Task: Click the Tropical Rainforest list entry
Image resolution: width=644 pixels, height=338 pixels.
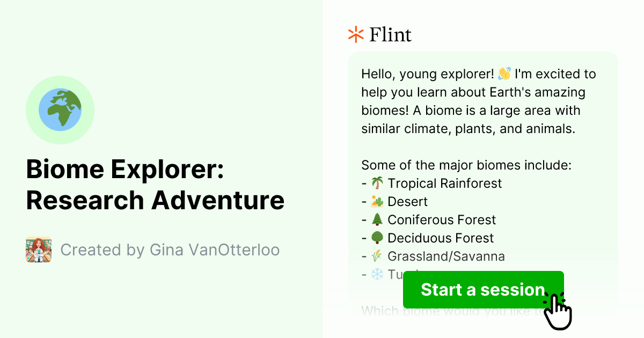Action: (x=444, y=183)
